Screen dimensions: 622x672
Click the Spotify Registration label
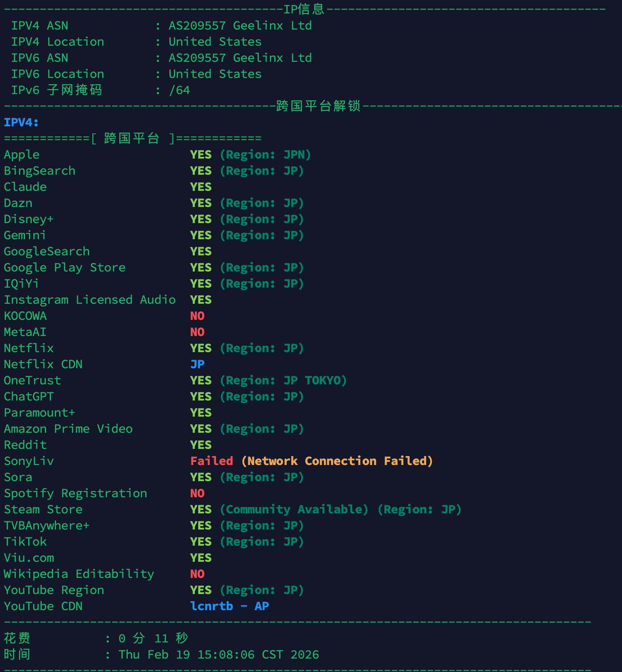75,493
